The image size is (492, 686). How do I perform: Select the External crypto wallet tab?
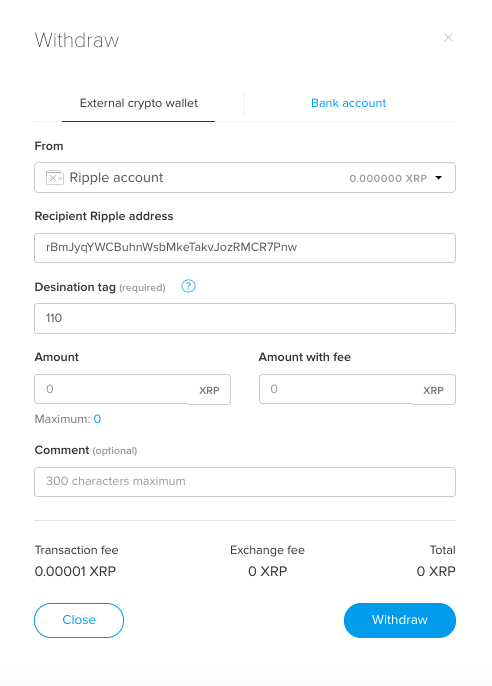[139, 103]
